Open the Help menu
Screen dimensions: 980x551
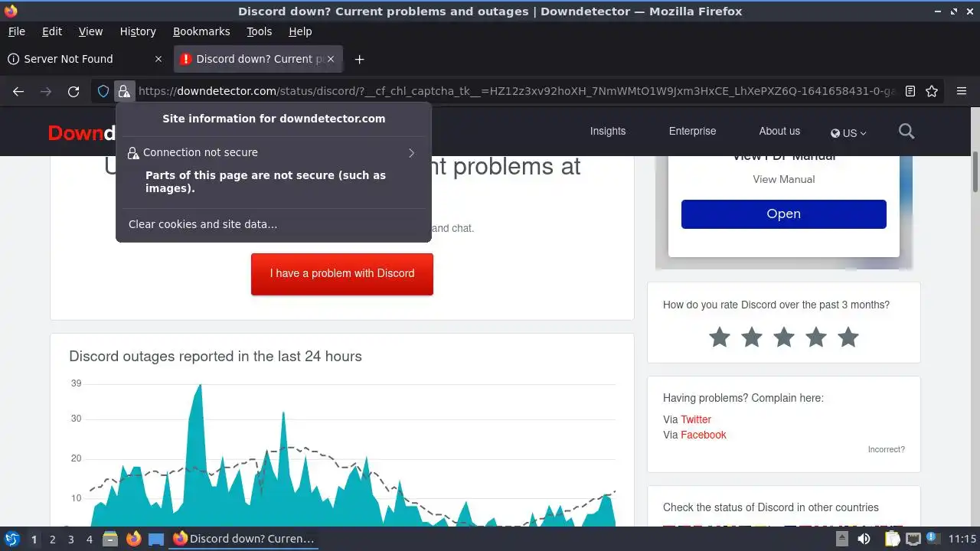coord(300,31)
